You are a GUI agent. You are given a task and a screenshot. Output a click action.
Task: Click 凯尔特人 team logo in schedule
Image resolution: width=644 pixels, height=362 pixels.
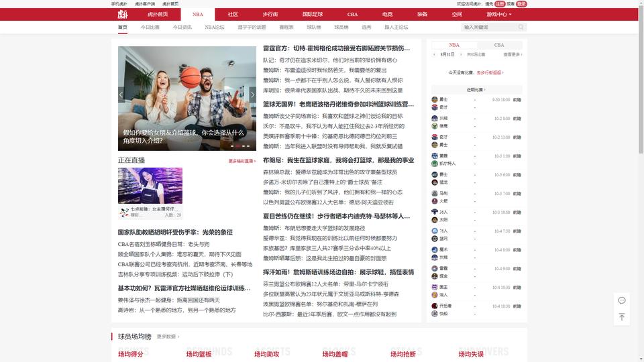pos(435,164)
